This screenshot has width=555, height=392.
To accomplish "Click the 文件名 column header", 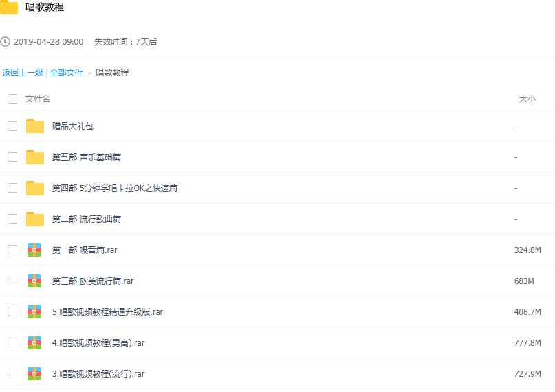I will 38,99.
